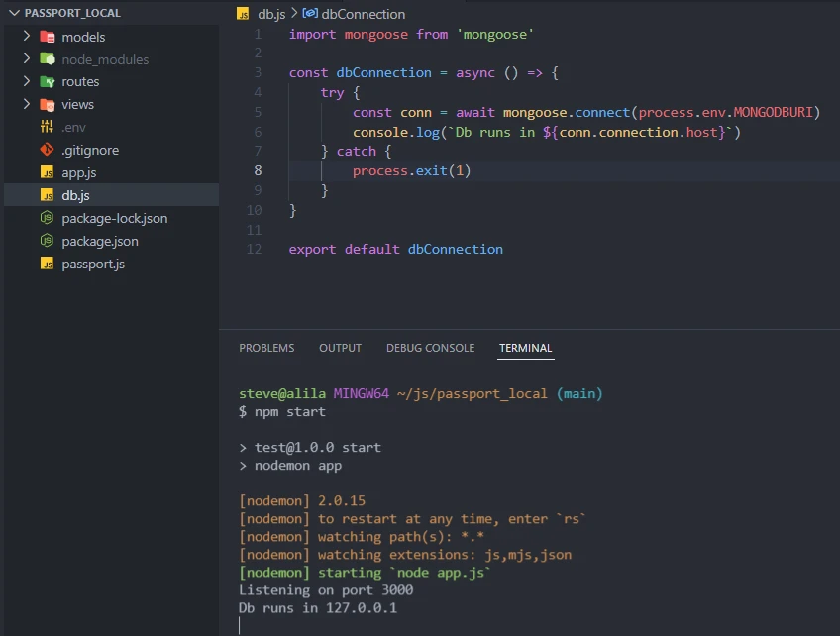The image size is (840, 636).
Task: Click the routes folder icon
Action: pyautogui.click(x=47, y=81)
